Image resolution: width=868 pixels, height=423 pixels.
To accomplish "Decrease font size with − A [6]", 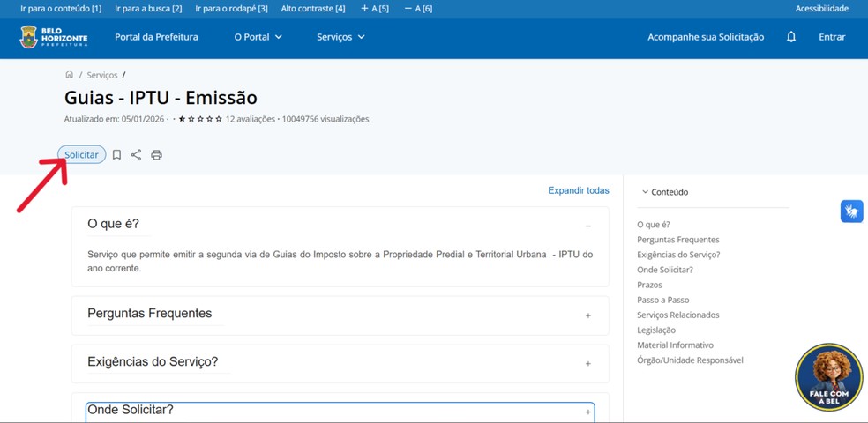I will click(418, 8).
